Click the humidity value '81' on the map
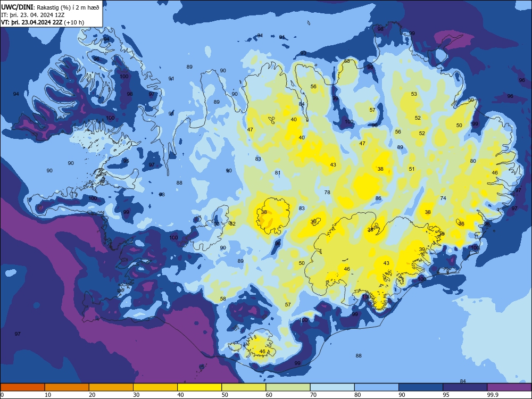Screen dimensions: 532x399 [278, 173]
